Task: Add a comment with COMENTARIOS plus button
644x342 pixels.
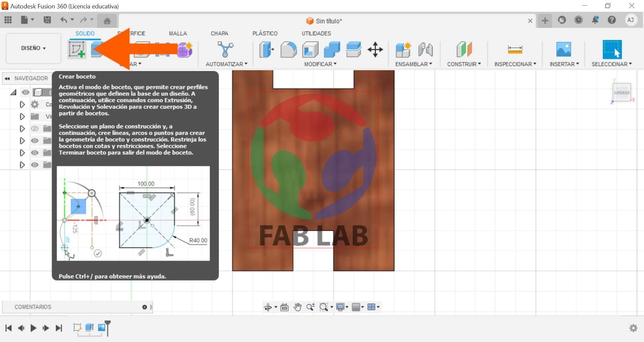Action: click(x=144, y=307)
